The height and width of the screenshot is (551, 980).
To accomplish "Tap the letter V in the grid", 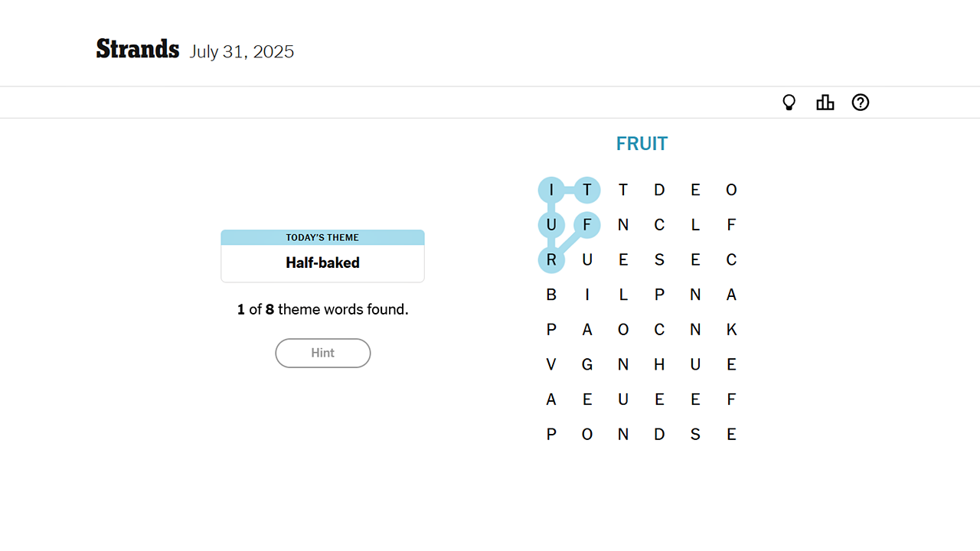I will point(551,365).
